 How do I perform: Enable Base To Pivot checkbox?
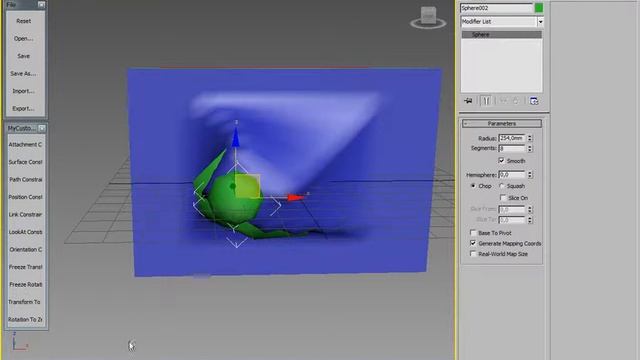(473, 233)
